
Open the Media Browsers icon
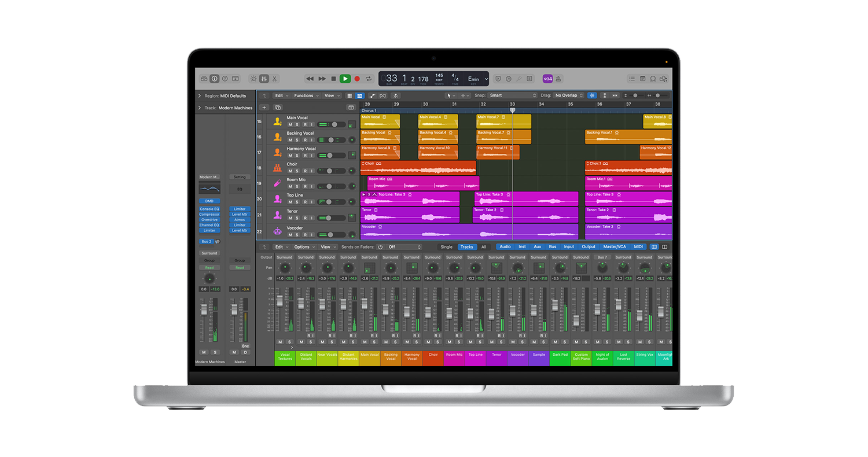click(664, 79)
